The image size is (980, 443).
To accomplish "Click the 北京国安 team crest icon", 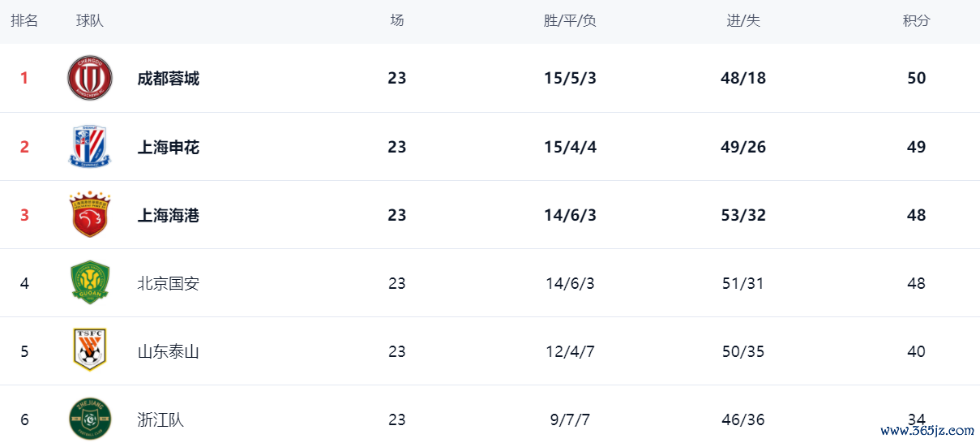I will click(x=89, y=283).
